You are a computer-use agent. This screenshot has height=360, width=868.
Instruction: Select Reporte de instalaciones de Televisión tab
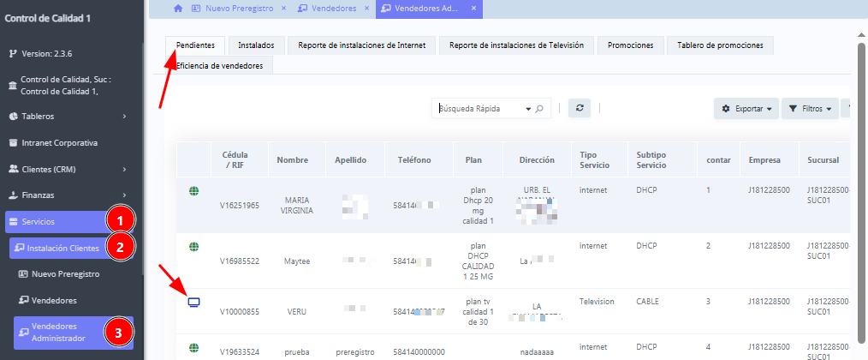point(516,45)
